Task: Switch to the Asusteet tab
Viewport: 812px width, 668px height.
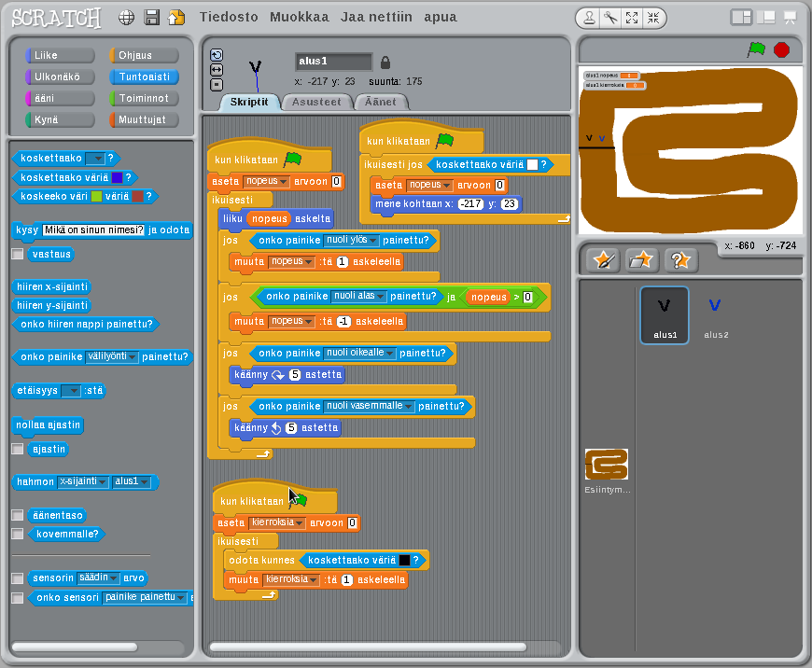Action: coord(316,102)
